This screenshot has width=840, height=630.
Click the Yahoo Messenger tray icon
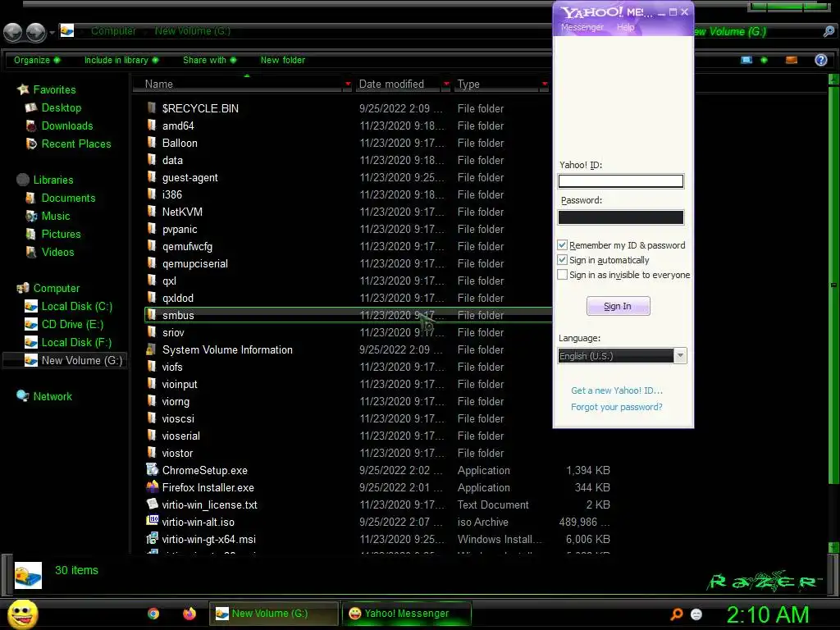pyautogui.click(x=696, y=614)
